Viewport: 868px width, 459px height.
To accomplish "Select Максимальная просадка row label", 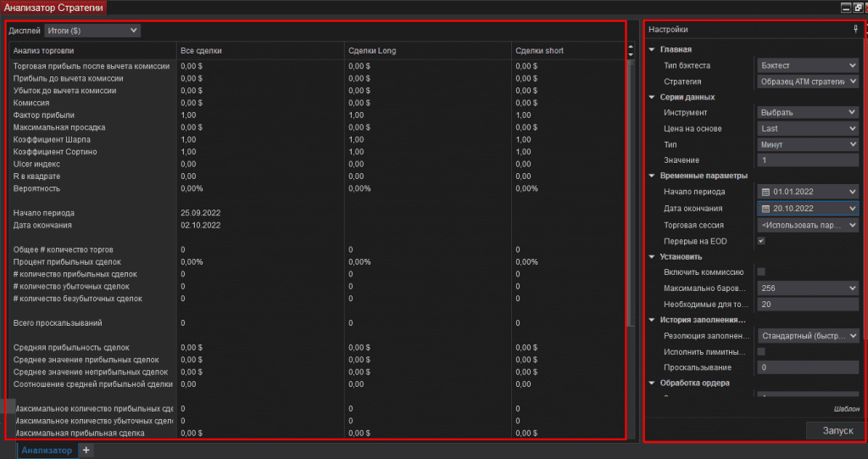I will [x=59, y=127].
